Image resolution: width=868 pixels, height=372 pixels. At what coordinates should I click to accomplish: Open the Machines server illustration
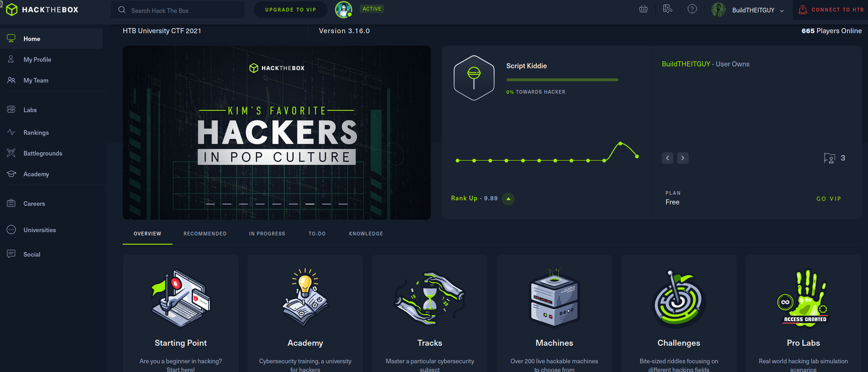[x=554, y=298]
